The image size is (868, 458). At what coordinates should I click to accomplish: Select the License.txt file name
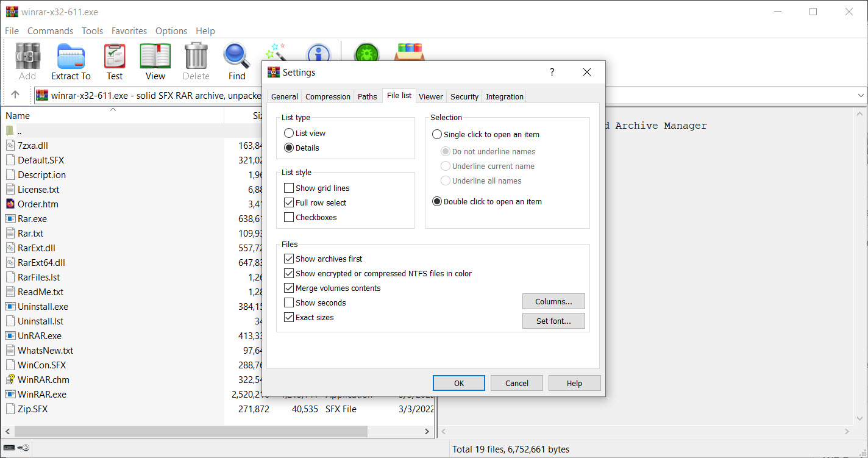pos(38,189)
